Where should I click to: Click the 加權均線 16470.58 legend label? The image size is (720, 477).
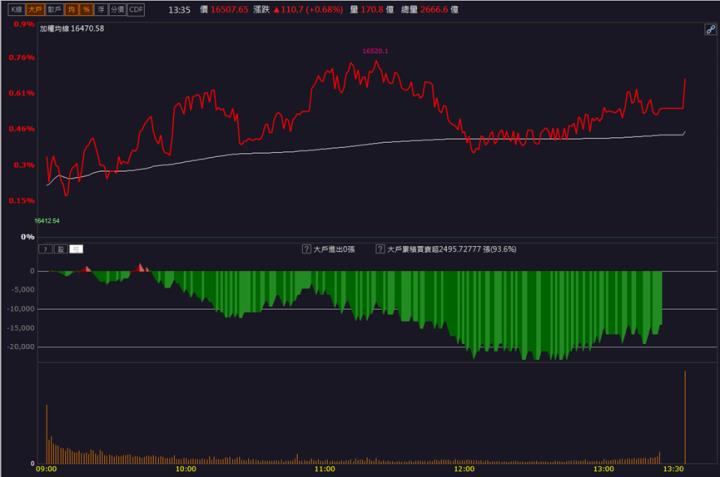[x=72, y=28]
